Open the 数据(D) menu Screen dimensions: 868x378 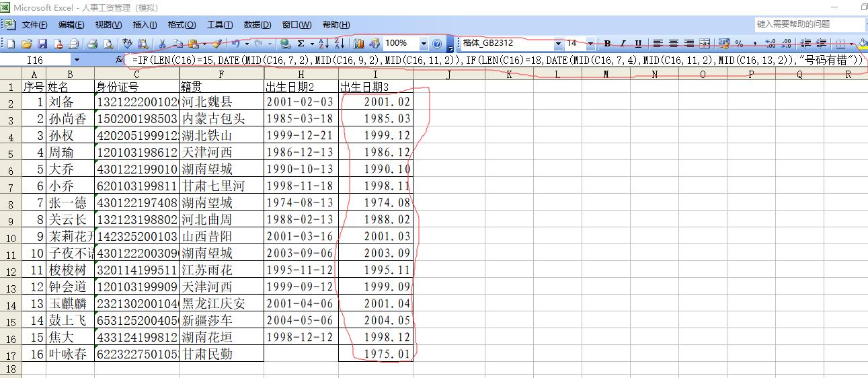[258, 25]
